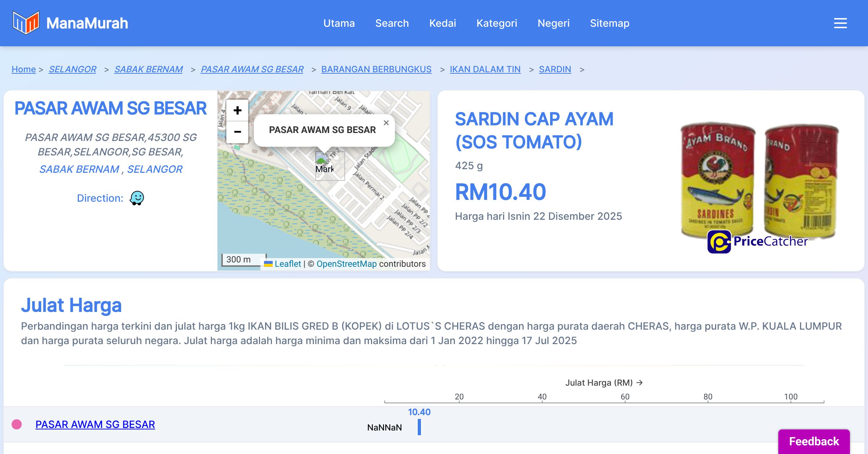Close the map popup

pos(386,123)
